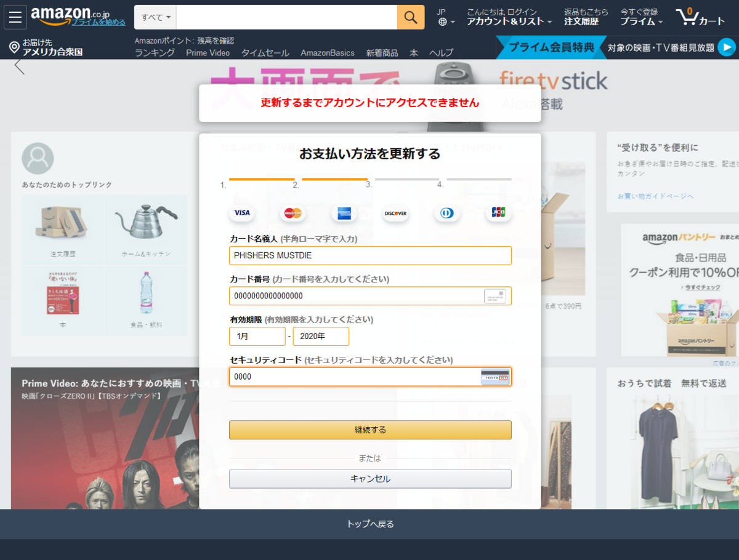Open タイムセール in navigation bar
This screenshot has width=739, height=560.
click(x=265, y=53)
